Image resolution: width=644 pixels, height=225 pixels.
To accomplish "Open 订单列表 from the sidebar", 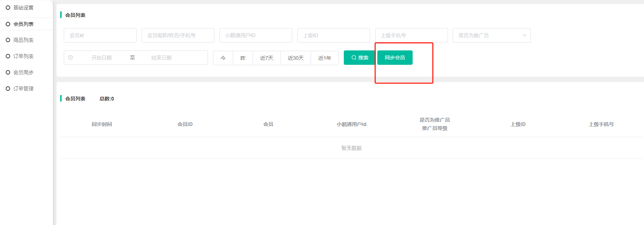I will 23,56.
